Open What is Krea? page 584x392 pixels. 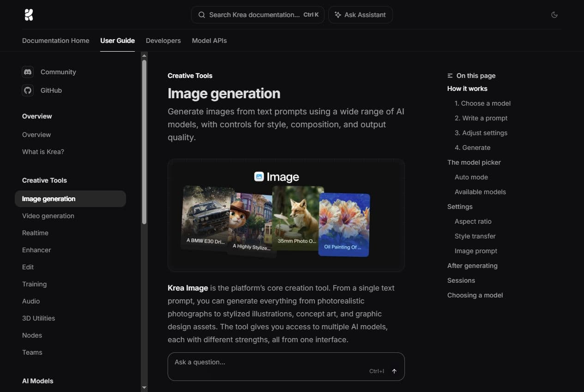[x=43, y=152]
